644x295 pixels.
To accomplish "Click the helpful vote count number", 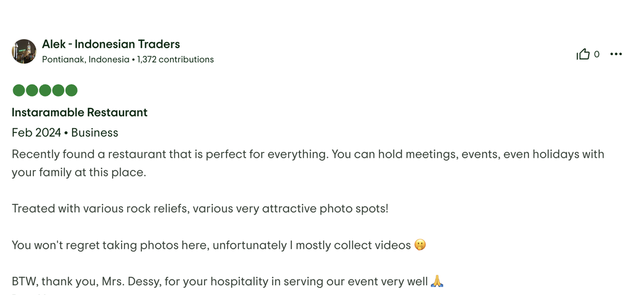I will point(597,54).
